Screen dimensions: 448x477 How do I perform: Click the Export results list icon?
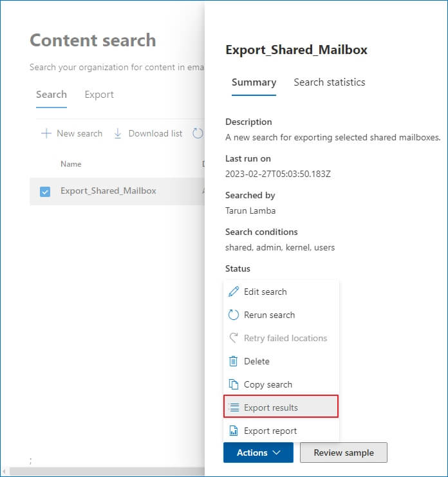coord(234,407)
